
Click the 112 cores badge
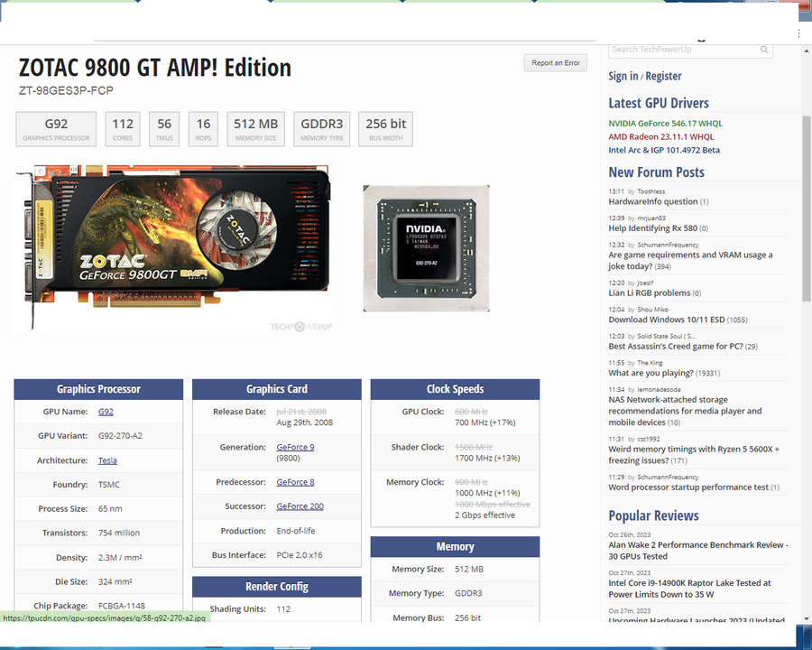pyautogui.click(x=123, y=129)
